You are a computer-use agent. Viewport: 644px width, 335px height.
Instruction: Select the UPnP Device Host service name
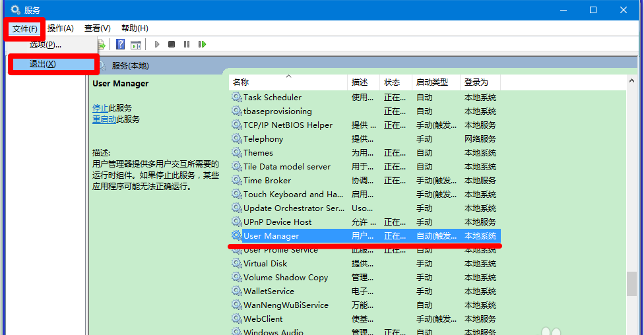[x=278, y=222]
